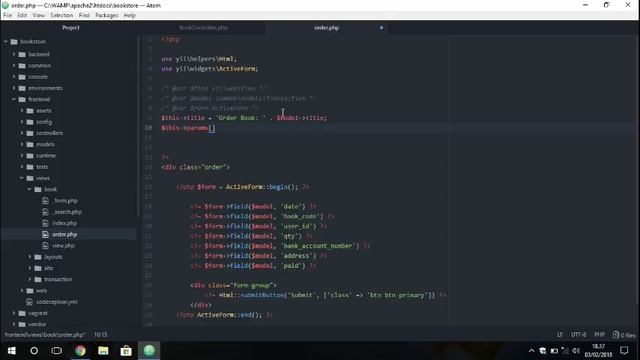The image size is (640, 360).
Task: Expand the backend folder arrow
Action: 14,54
